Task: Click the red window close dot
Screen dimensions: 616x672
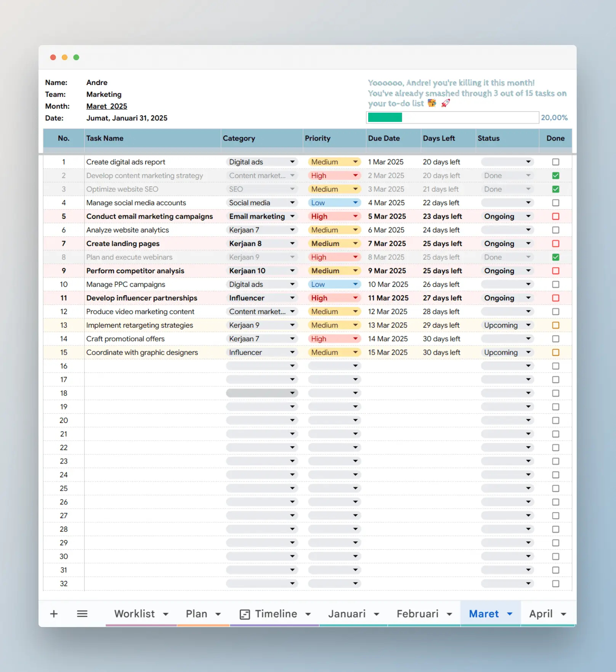Action: (53, 57)
